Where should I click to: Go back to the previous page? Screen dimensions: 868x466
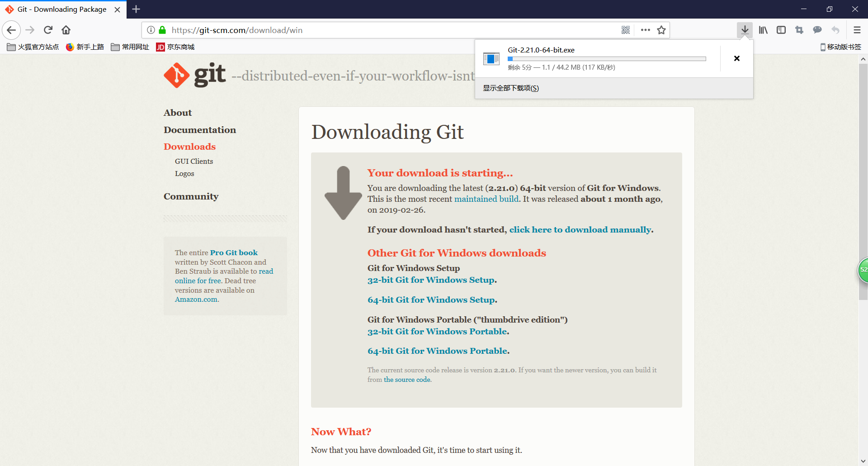coord(11,30)
